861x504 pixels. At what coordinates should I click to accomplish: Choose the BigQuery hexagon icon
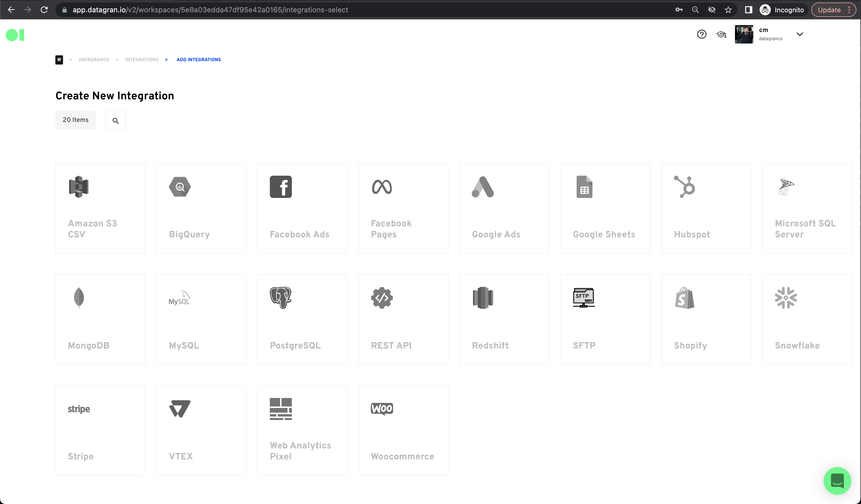[x=180, y=187]
